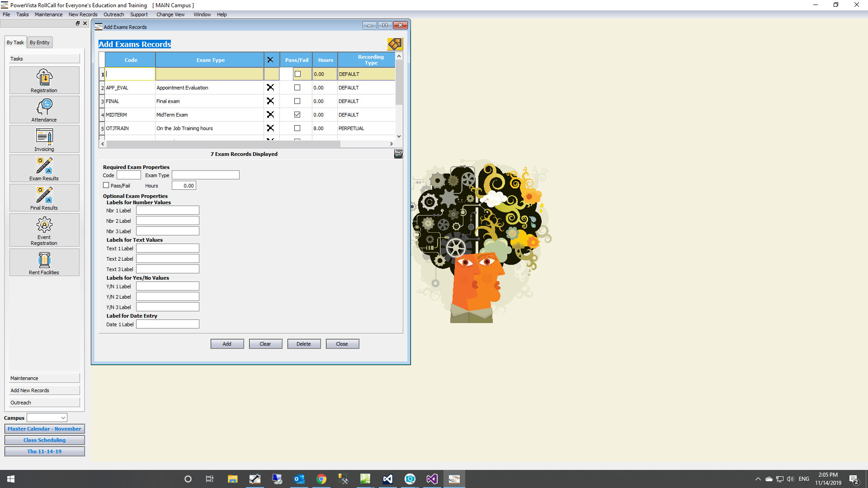868x488 pixels.
Task: Expand the Outreach sidebar section
Action: pyautogui.click(x=44, y=403)
